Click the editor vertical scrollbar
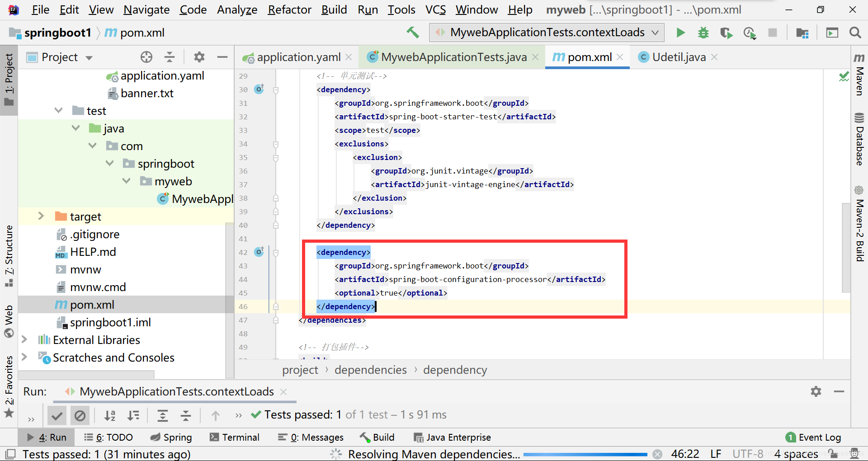 [x=846, y=248]
